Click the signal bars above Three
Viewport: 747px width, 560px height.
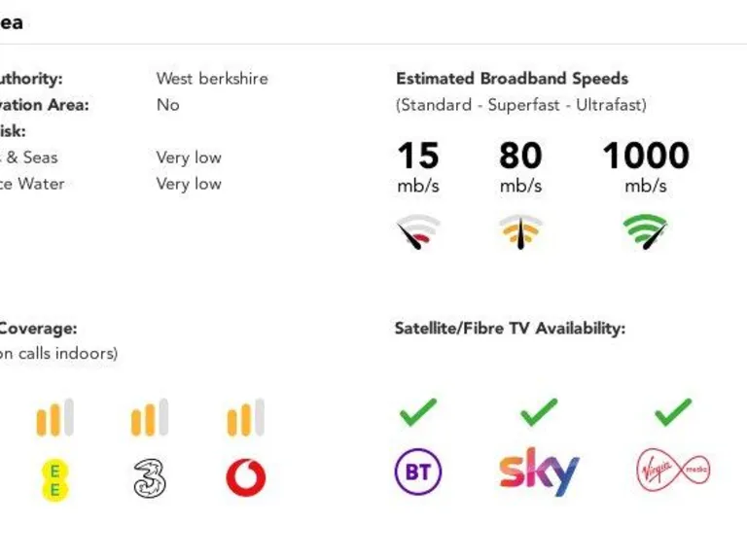(150, 418)
